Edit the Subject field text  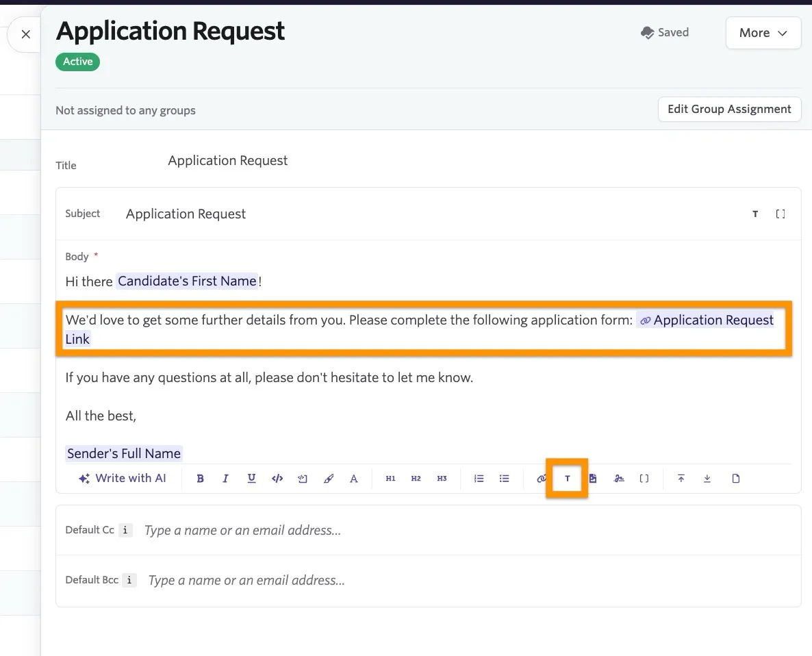point(186,214)
